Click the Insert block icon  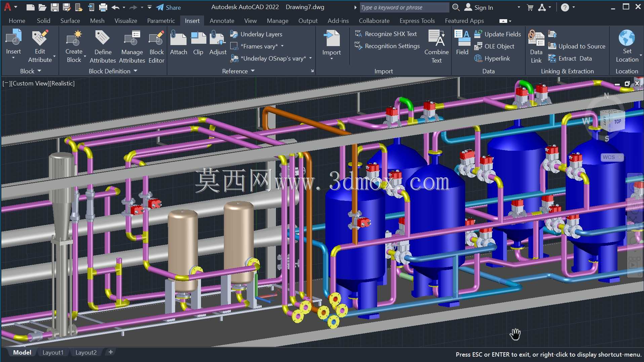coord(13,37)
